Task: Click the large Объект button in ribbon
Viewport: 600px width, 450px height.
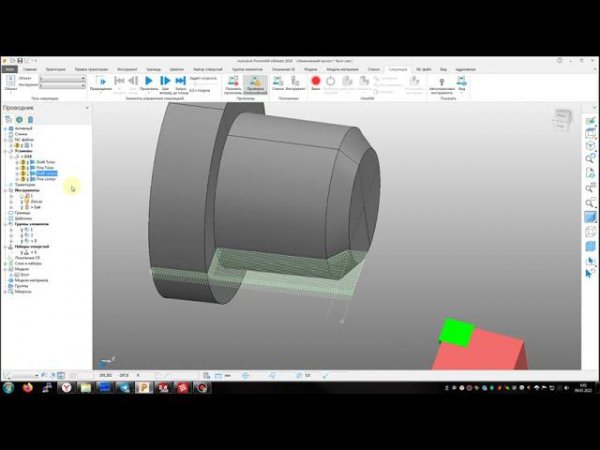Action: [11, 83]
